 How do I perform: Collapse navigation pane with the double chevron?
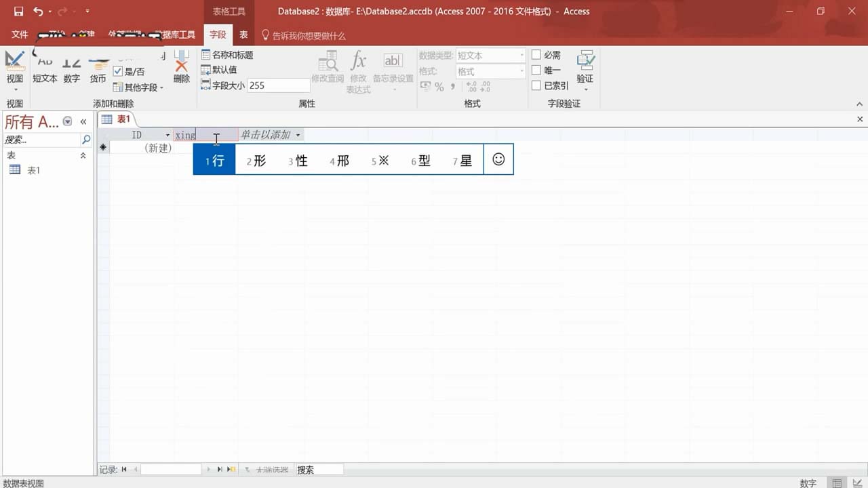tap(83, 121)
